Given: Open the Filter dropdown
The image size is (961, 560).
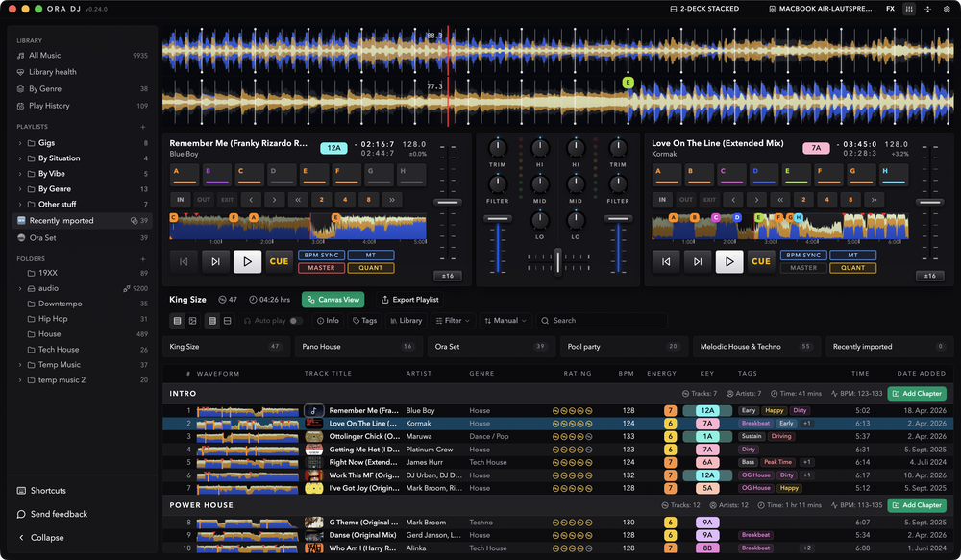Looking at the screenshot, I should [453, 321].
